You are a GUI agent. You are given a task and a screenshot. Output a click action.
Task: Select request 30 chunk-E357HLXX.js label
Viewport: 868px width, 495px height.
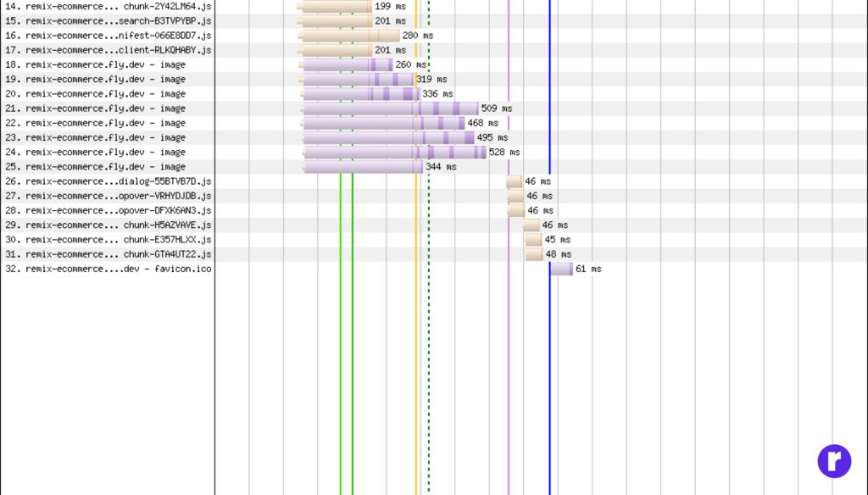pyautogui.click(x=108, y=240)
